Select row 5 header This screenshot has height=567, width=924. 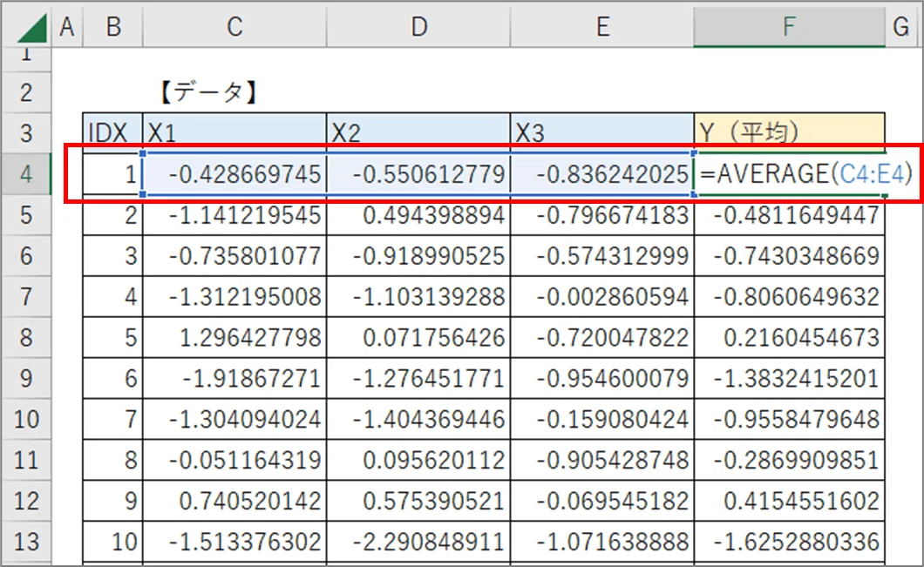(26, 215)
